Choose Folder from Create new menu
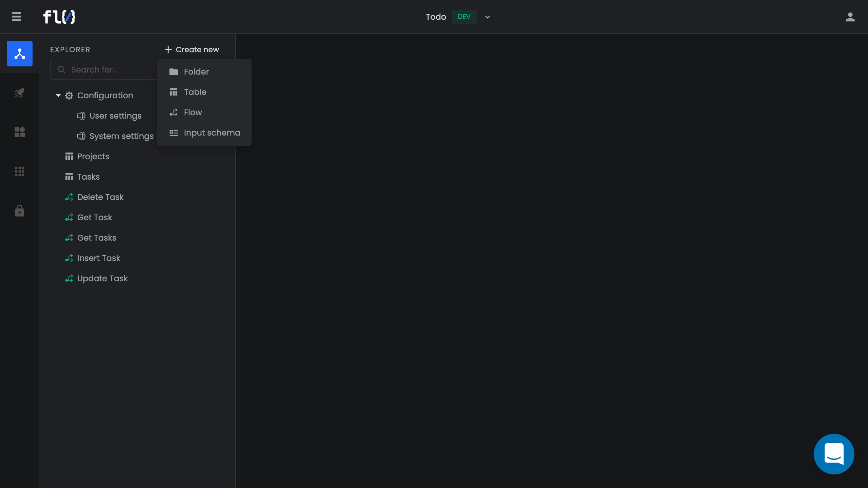The image size is (868, 488). (196, 72)
